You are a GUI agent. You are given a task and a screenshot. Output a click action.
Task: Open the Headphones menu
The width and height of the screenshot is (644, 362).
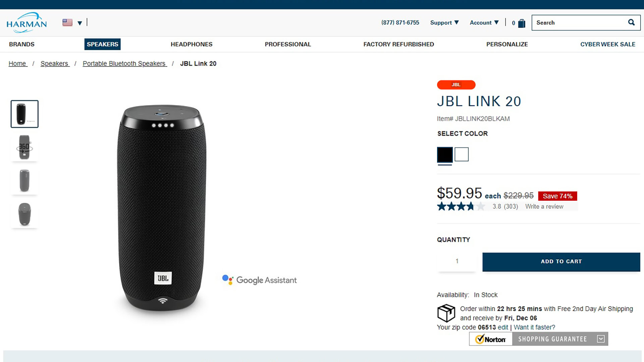pos(192,44)
